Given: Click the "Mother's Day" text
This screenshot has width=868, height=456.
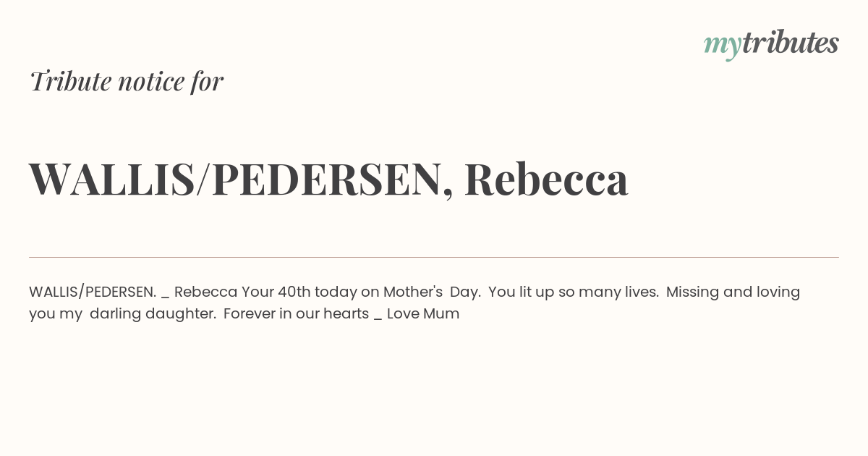Looking at the screenshot, I should point(432,292).
